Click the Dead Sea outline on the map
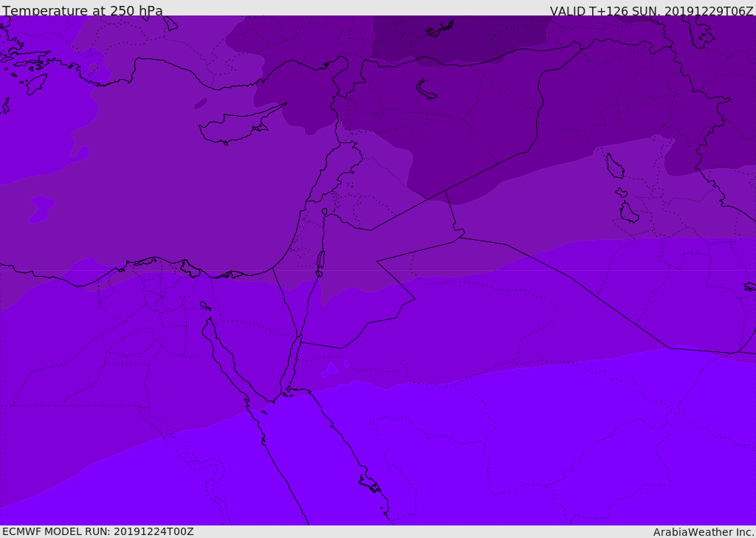 pyautogui.click(x=320, y=263)
